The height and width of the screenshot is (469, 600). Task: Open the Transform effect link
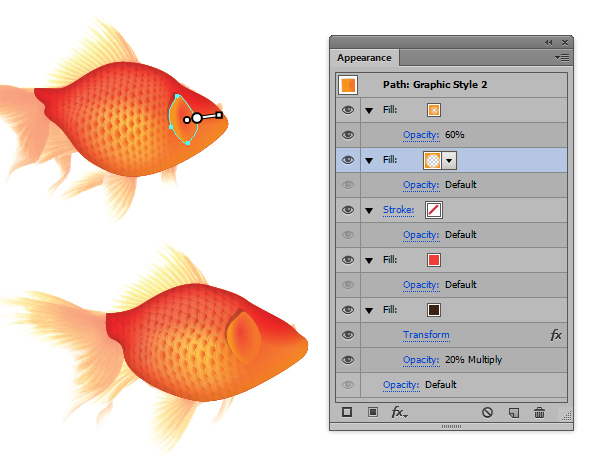click(x=426, y=335)
